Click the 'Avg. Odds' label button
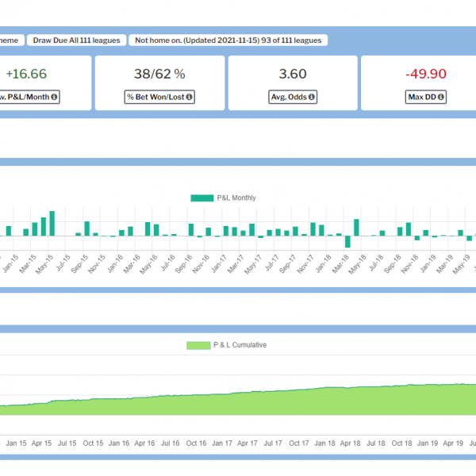This screenshot has width=476, height=476. point(293,97)
